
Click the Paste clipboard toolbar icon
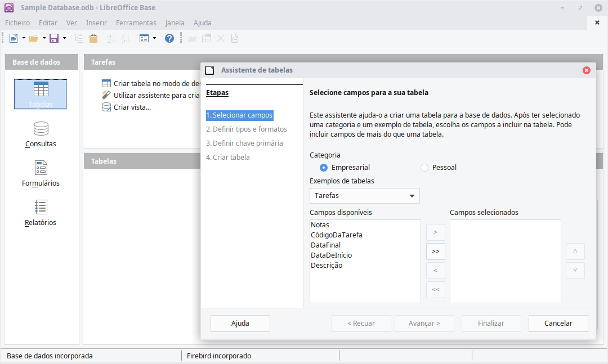click(x=93, y=38)
